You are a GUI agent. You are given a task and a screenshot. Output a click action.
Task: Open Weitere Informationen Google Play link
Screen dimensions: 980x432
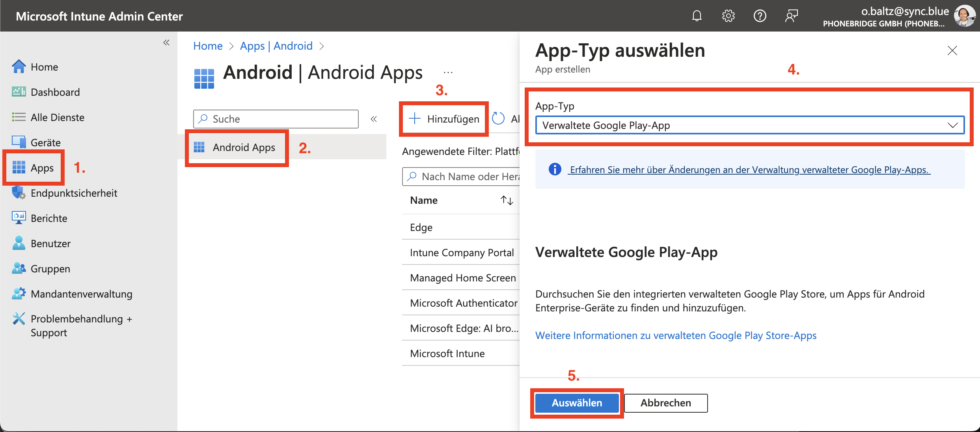[x=676, y=335]
